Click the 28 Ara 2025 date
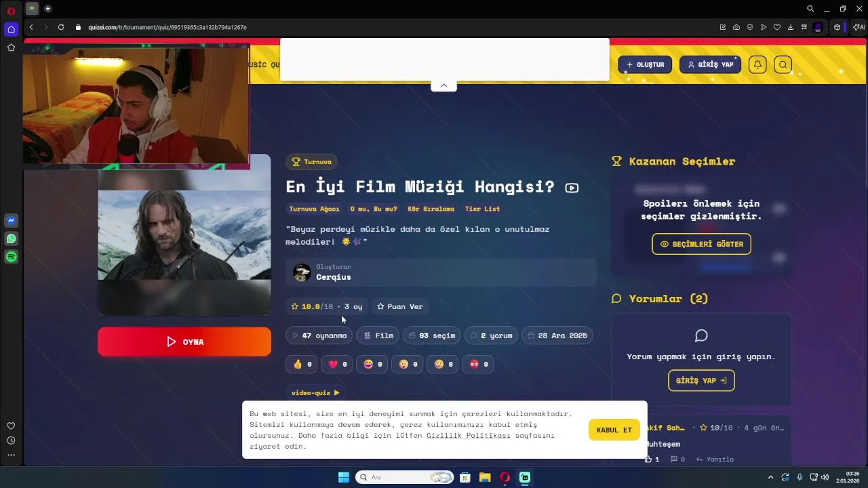Screen dimensions: 868x488 pyautogui.click(x=557, y=335)
